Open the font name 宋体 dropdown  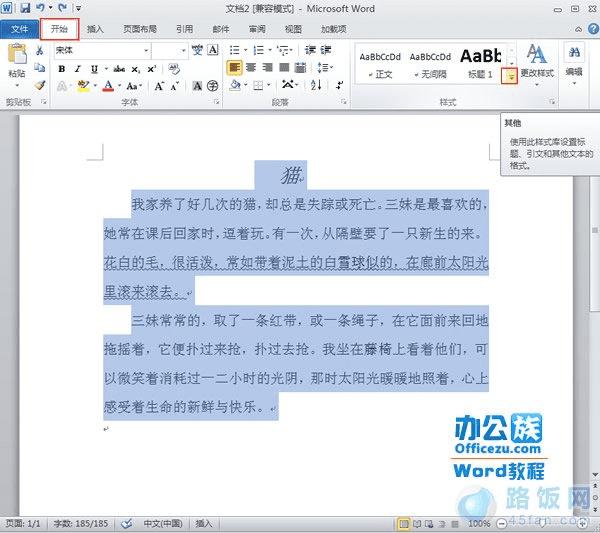(x=146, y=51)
